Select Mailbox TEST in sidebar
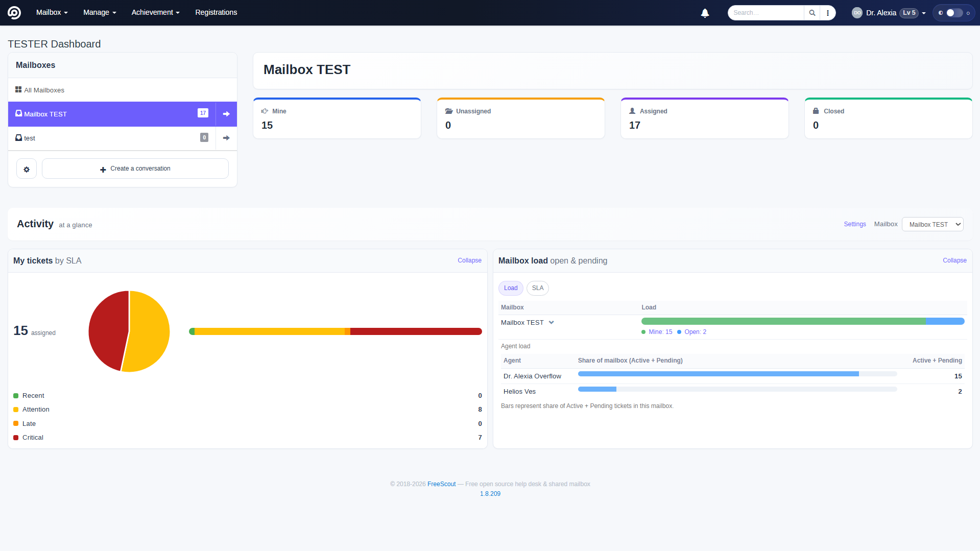 click(112, 114)
